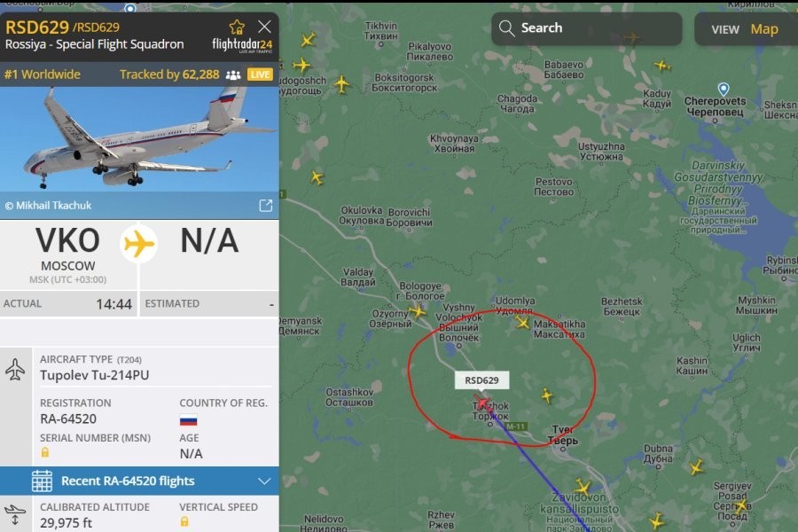Close the RSD629 flight details panel
The image size is (798, 532).
(264, 27)
